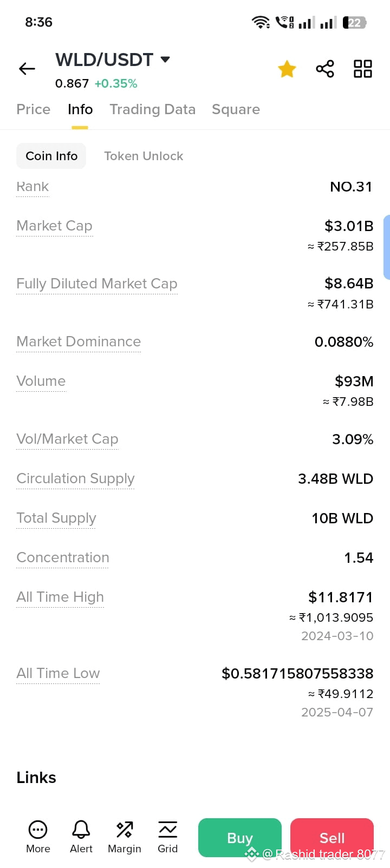
Task: Open the Square tab
Action: coord(236,109)
